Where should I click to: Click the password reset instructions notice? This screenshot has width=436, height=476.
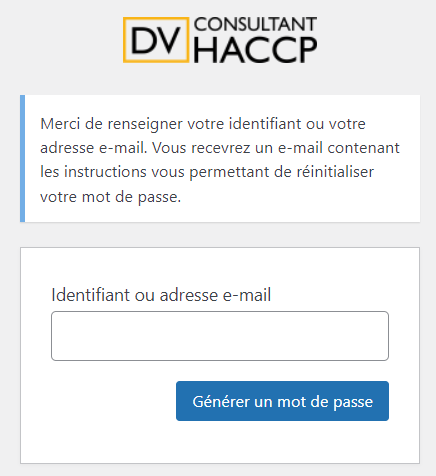click(x=220, y=159)
